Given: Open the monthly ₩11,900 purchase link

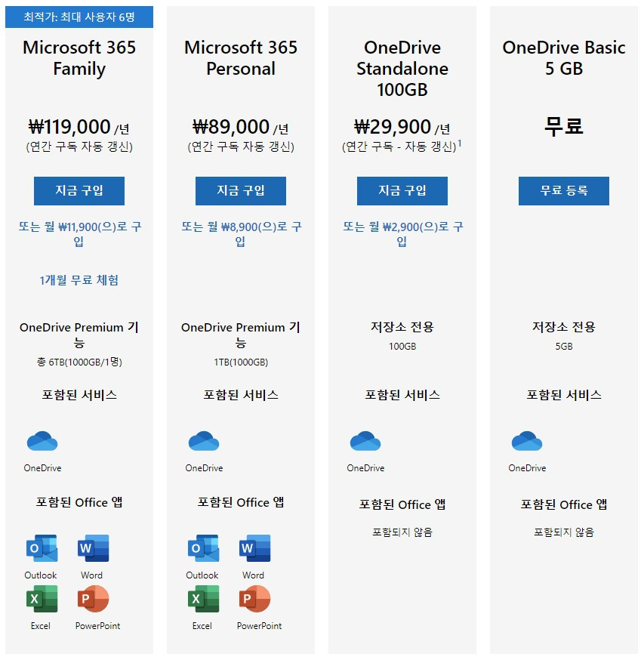Looking at the screenshot, I should pos(79,233).
